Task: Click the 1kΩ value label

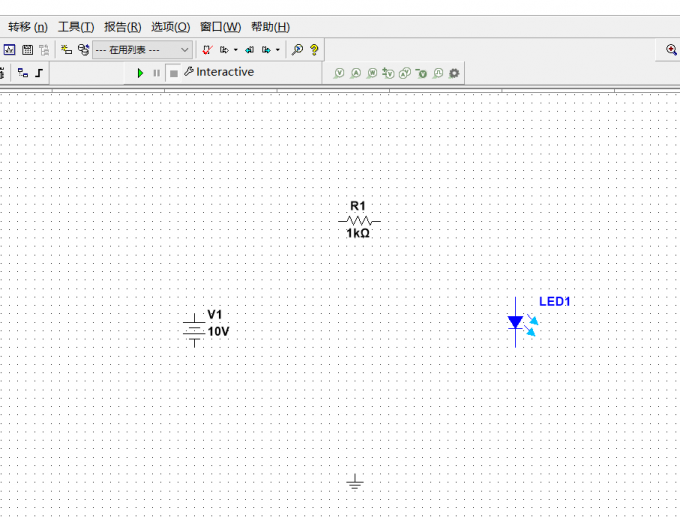Action: coord(358,233)
